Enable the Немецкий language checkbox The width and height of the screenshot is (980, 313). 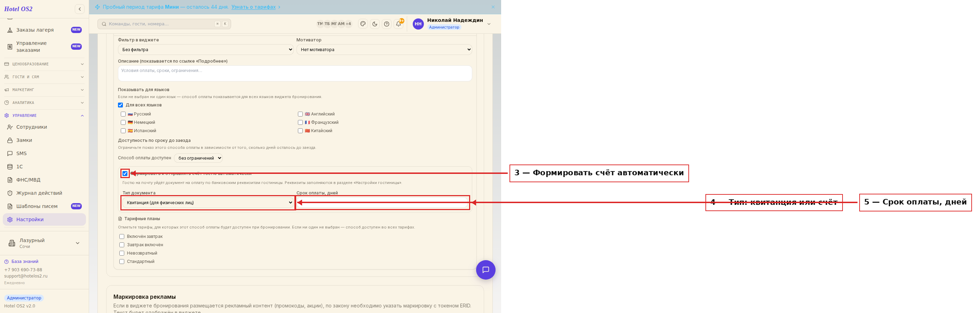click(x=123, y=122)
